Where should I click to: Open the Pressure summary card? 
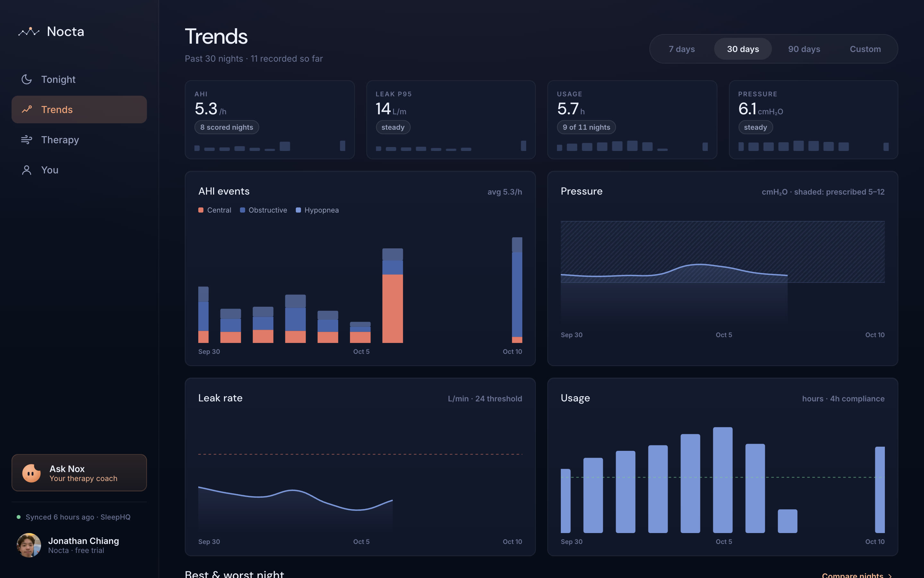point(813,120)
